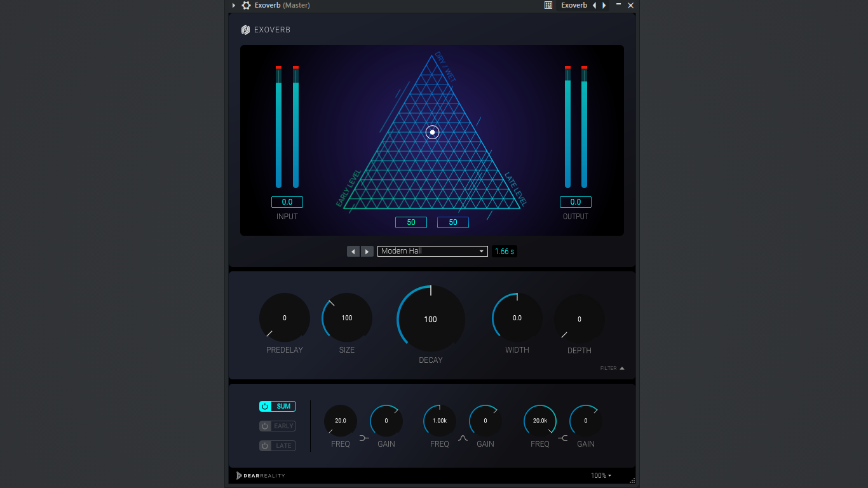Click the SIZE knob
868x488 pixels.
[x=347, y=318]
